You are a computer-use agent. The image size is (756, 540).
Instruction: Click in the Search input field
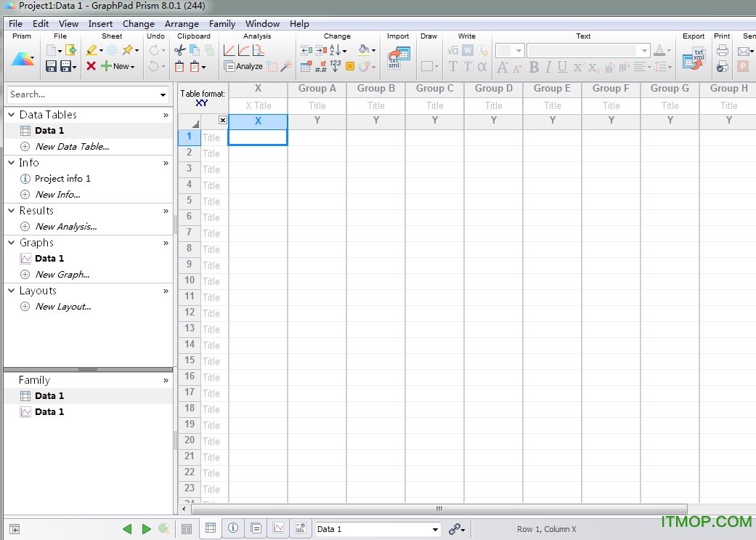pos(82,94)
